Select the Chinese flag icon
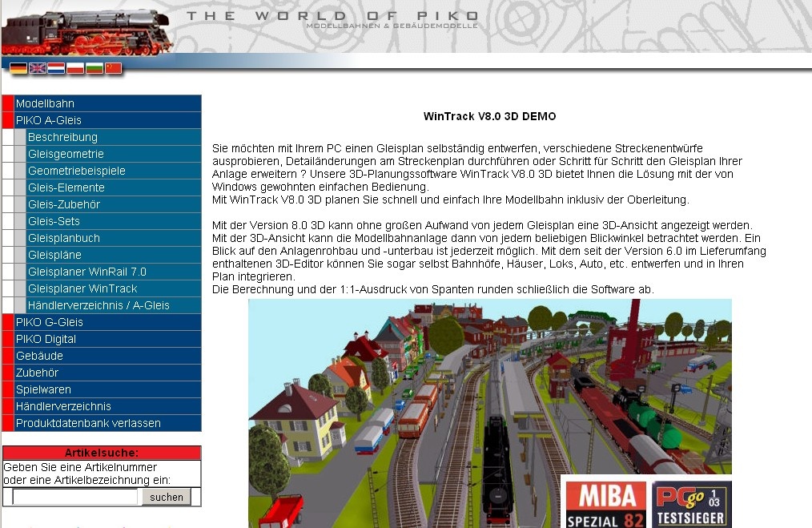Image resolution: width=812 pixels, height=528 pixels. click(x=114, y=69)
